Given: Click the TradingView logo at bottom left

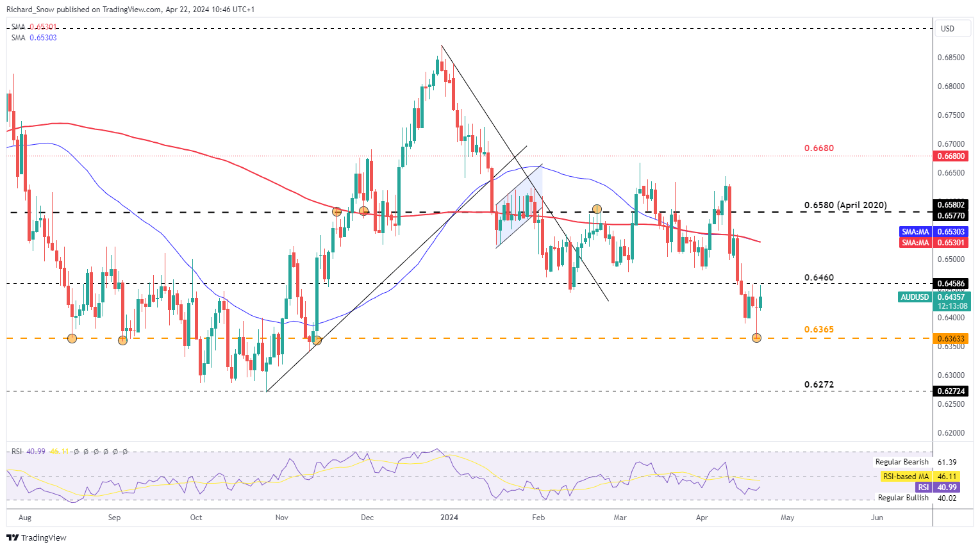Looking at the screenshot, I should tap(36, 537).
